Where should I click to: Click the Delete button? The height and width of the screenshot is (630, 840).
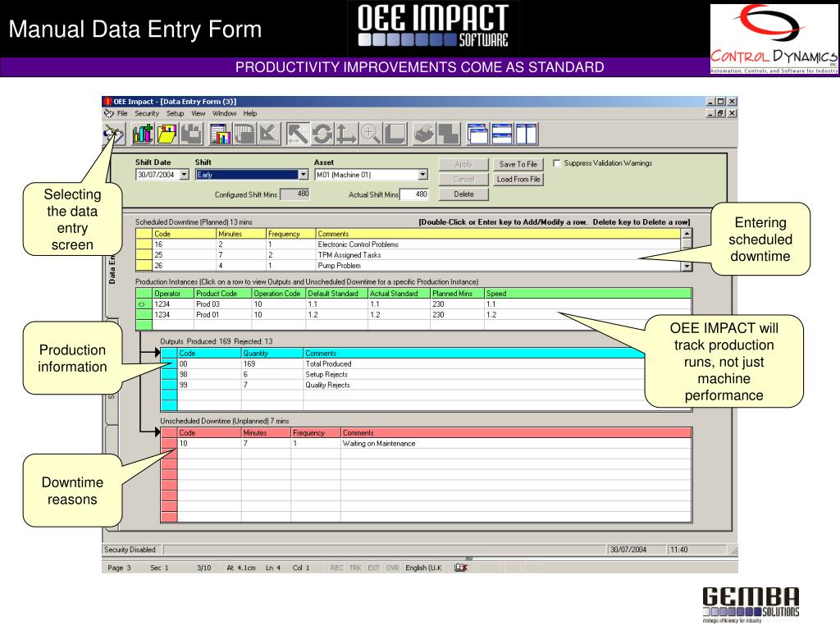pos(463,194)
